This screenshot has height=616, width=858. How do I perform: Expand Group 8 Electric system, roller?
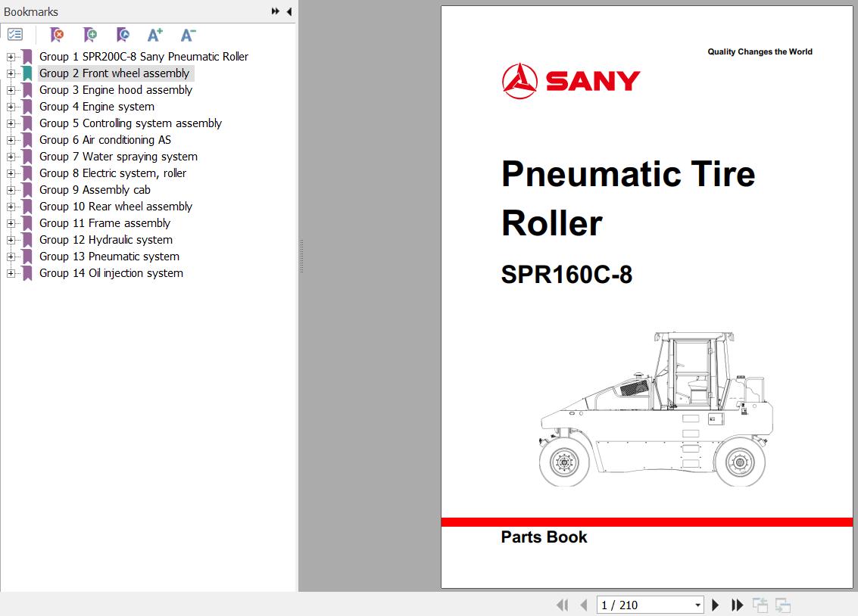point(11,173)
